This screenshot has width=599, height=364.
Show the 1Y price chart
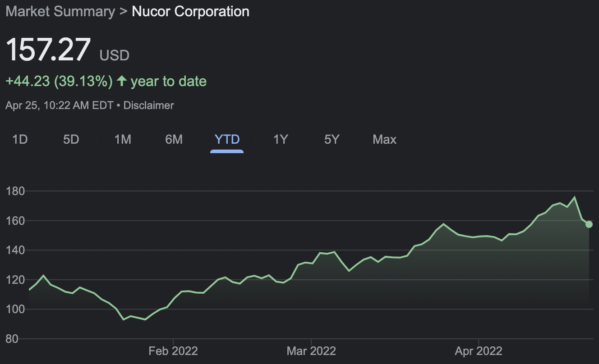(281, 140)
